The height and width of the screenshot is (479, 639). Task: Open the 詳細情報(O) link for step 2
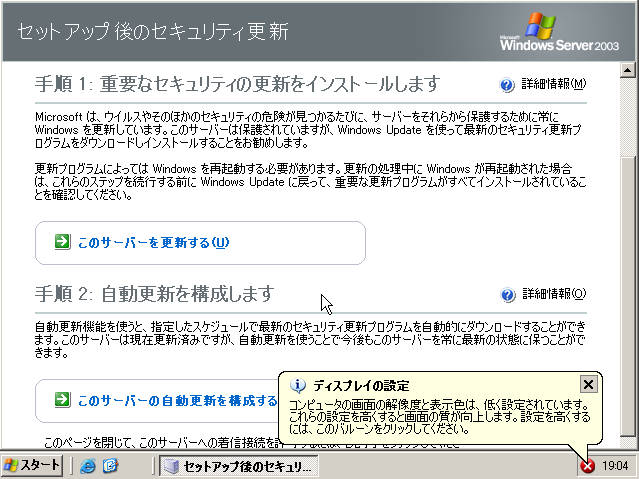click(x=554, y=294)
